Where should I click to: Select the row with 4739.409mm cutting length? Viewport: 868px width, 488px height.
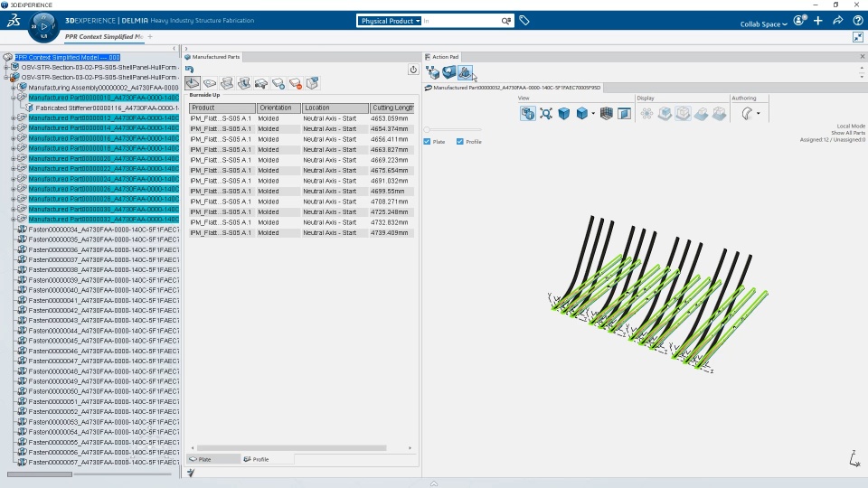click(x=301, y=233)
